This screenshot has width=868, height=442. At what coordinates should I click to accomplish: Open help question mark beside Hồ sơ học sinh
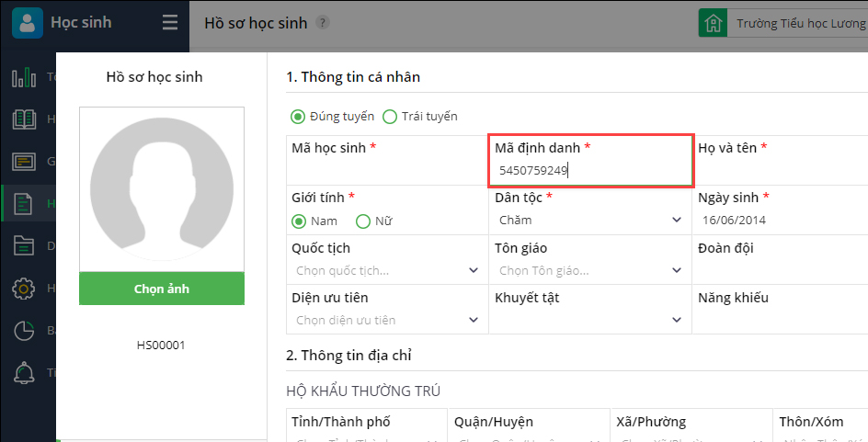click(x=323, y=23)
